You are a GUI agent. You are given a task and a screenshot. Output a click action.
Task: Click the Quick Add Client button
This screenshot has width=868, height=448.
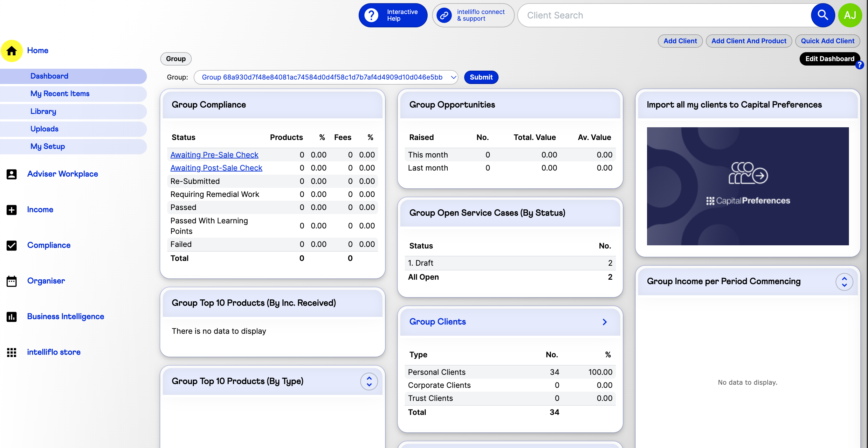point(827,41)
